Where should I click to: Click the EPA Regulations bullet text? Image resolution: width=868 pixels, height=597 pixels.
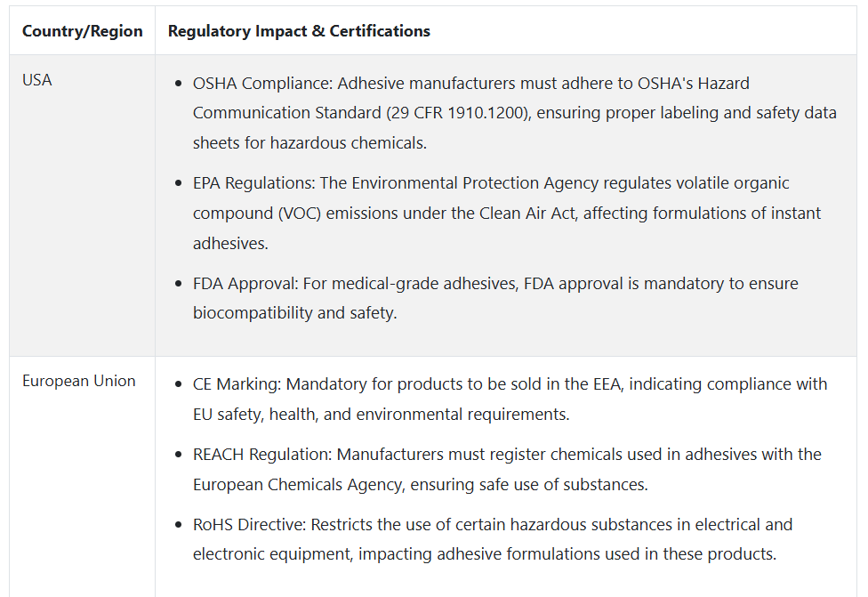pyautogui.click(x=507, y=214)
